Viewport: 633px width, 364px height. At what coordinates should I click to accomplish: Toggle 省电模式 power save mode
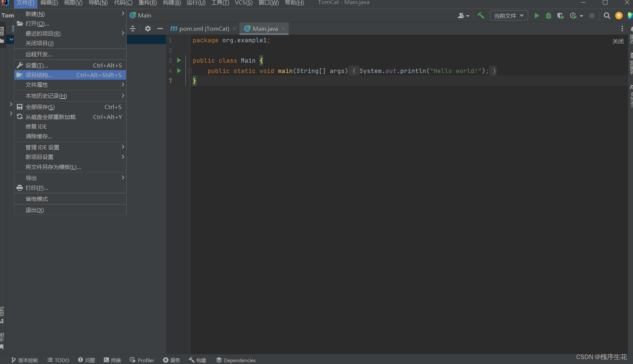click(x=70, y=199)
